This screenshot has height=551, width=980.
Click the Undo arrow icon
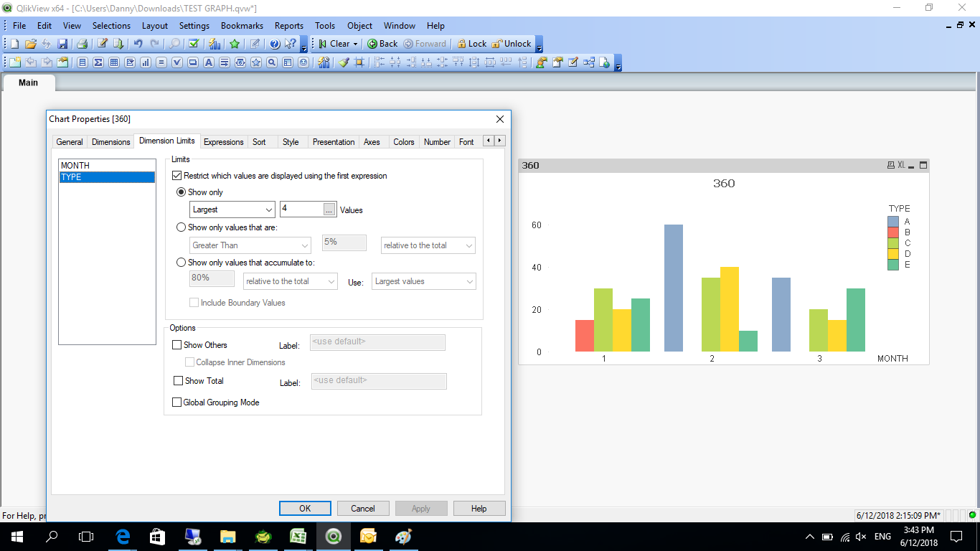(138, 44)
